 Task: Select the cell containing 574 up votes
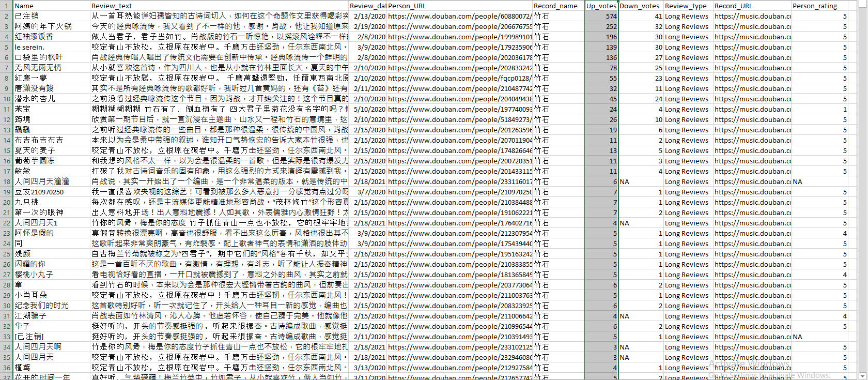(601, 16)
